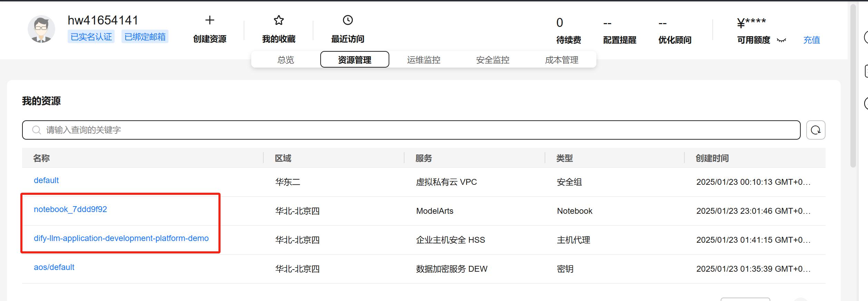Click the plus icon for 创建资源
This screenshot has width=868, height=301.
coord(209,20)
